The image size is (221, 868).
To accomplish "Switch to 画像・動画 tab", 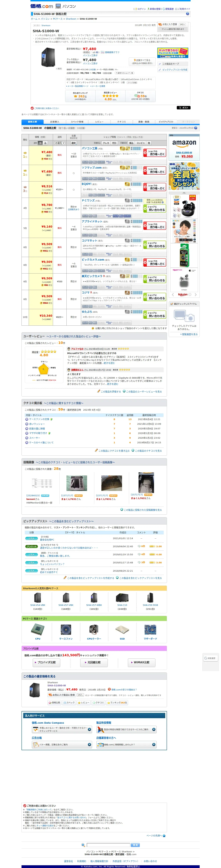I will (144, 122).
